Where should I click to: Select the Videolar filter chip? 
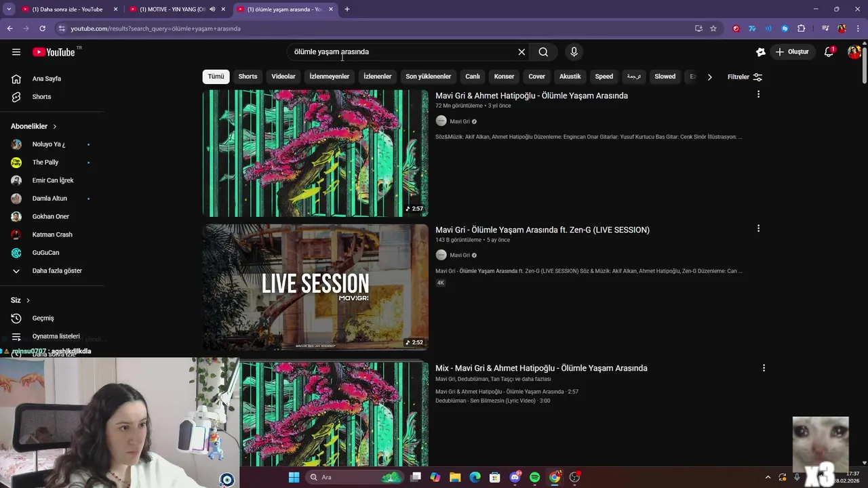(283, 77)
